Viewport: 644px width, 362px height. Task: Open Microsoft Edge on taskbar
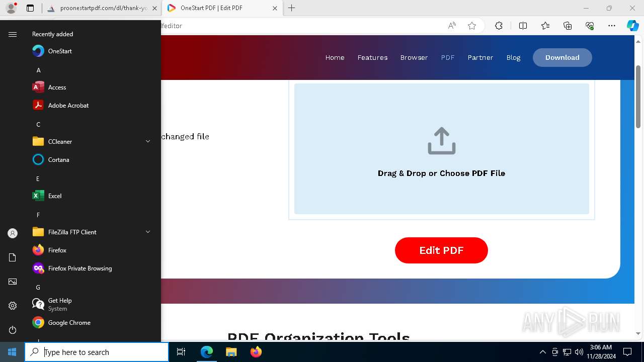tap(207, 352)
